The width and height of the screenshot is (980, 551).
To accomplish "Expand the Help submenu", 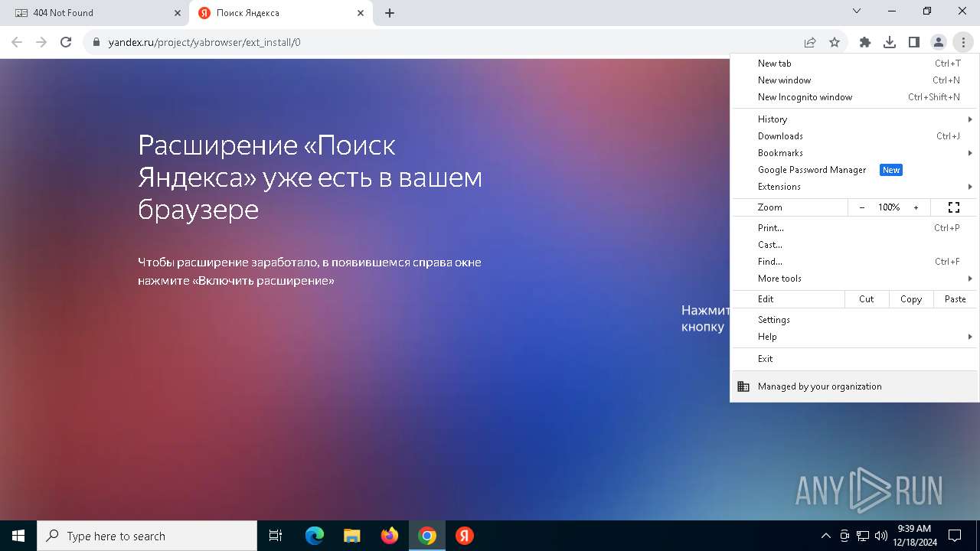I will pos(854,337).
